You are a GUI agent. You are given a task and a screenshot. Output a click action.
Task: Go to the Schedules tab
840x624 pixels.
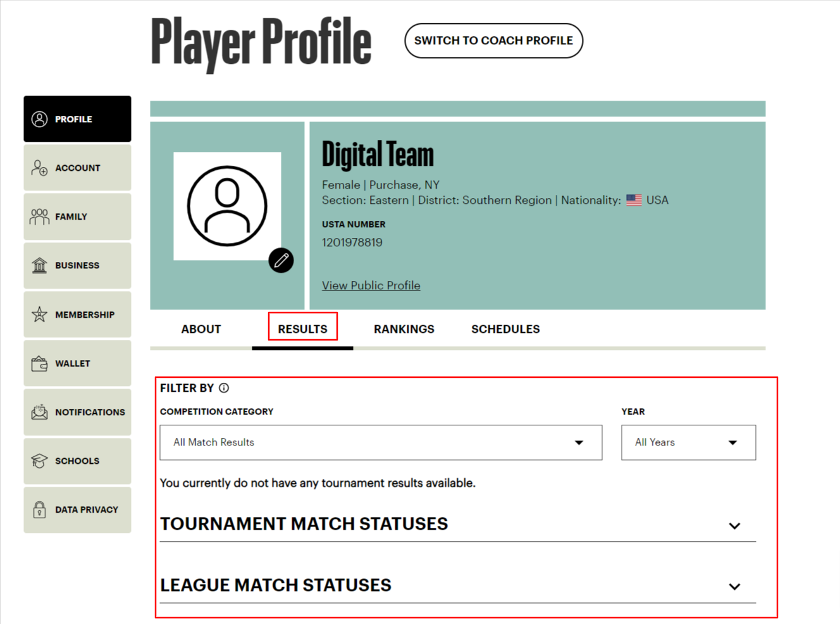(505, 329)
